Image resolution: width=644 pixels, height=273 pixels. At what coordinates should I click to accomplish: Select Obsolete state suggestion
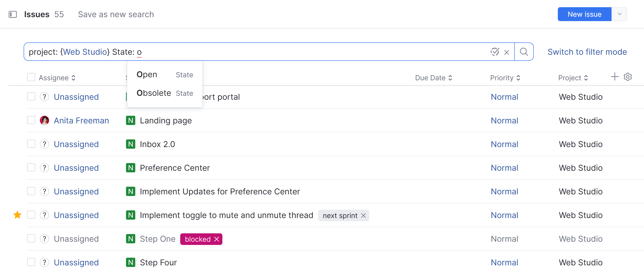165,93
